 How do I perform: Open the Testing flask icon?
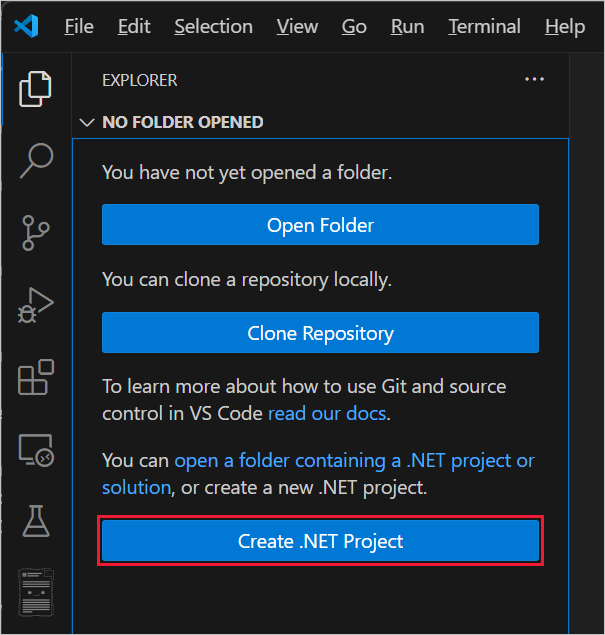click(x=36, y=521)
